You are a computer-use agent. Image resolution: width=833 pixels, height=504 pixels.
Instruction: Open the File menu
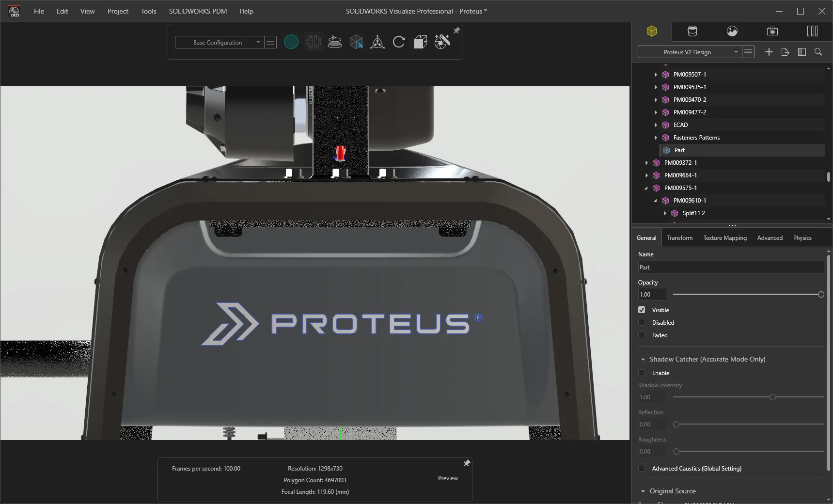tap(39, 11)
